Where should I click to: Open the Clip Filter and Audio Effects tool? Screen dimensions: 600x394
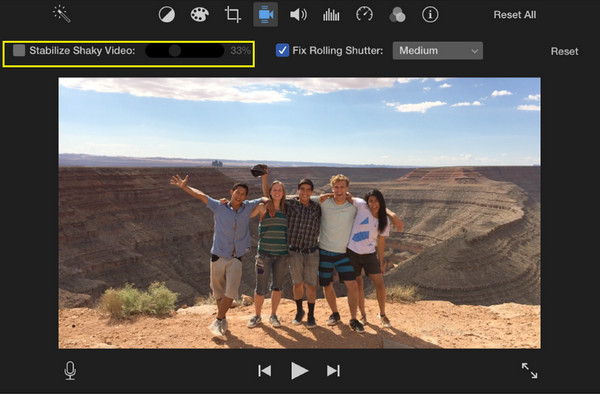397,15
